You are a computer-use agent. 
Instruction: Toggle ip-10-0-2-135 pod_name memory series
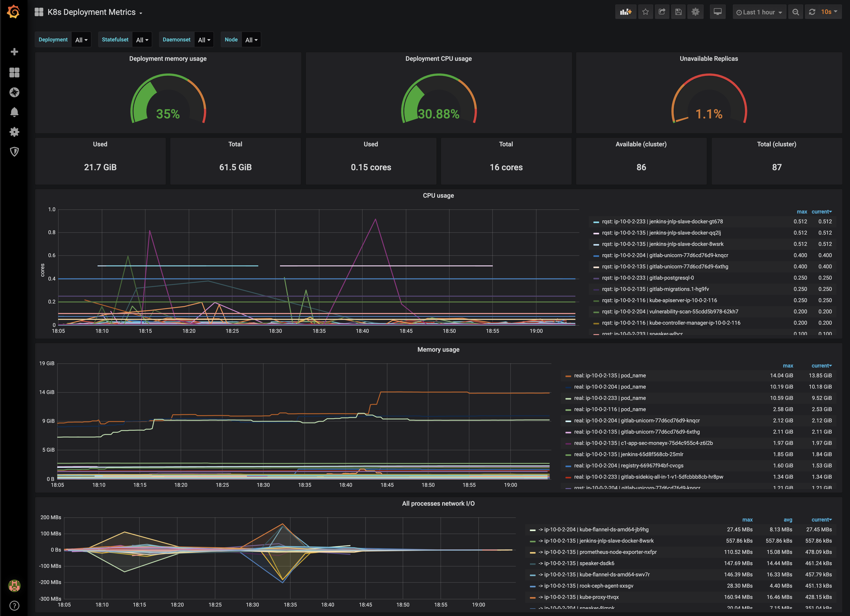pyautogui.click(x=610, y=376)
